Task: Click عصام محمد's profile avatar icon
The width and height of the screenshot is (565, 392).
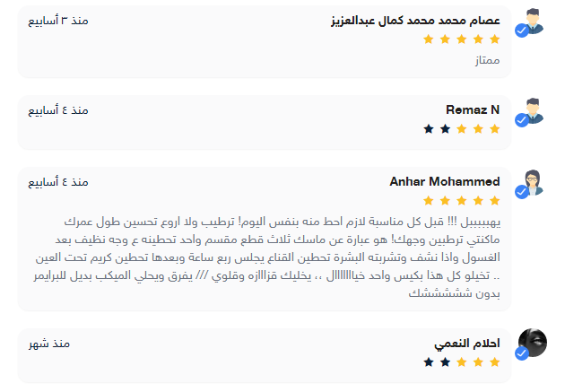Action: (534, 21)
